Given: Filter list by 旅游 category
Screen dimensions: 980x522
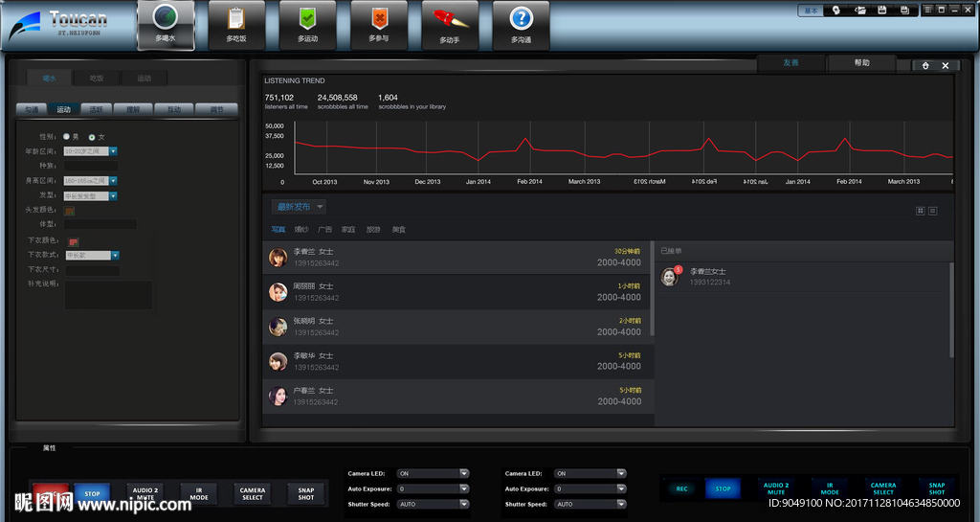Looking at the screenshot, I should 374,230.
